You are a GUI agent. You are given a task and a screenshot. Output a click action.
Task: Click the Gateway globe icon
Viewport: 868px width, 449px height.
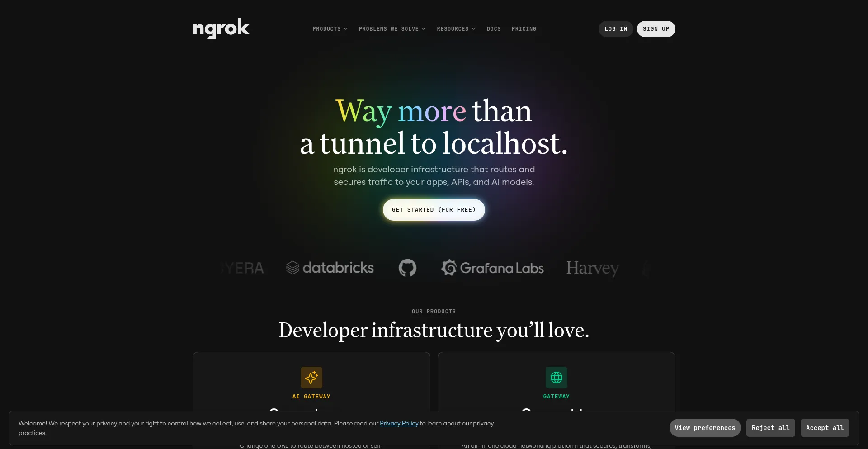click(557, 378)
